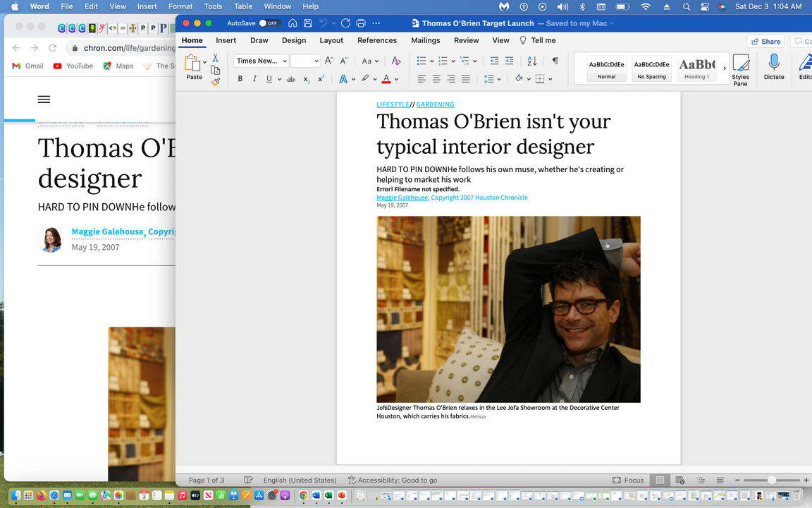
Task: Click the Format Painter brush icon
Action: [216, 82]
